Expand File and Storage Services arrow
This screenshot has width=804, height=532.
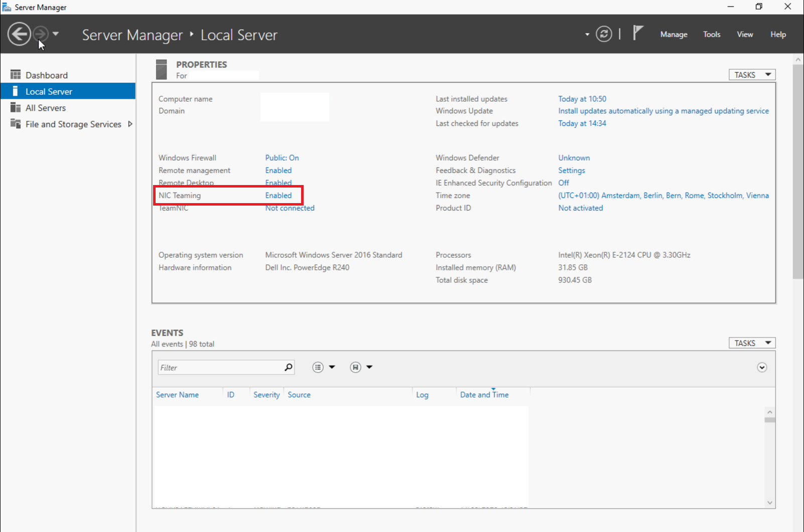[130, 124]
